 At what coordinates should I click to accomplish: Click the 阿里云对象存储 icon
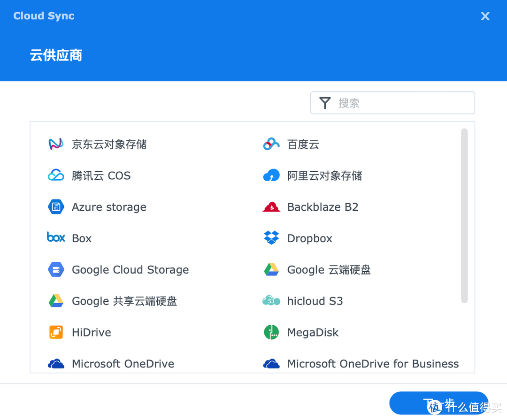click(271, 175)
